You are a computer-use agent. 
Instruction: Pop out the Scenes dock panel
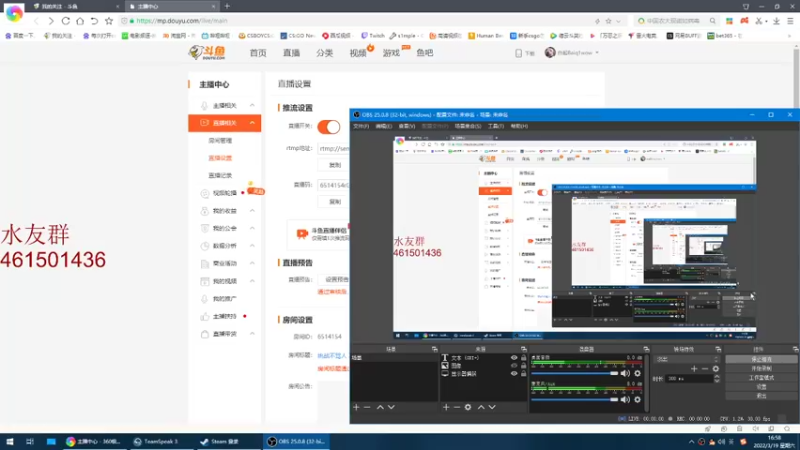pyautogui.click(x=434, y=349)
